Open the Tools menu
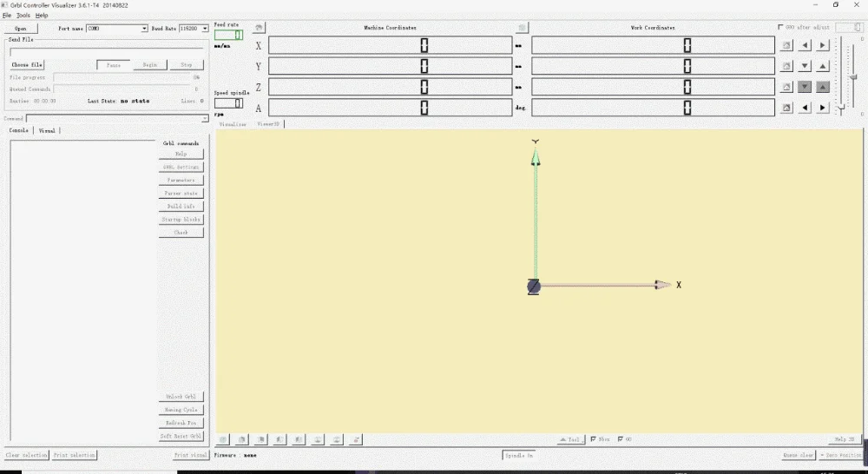This screenshot has height=474, width=868. coord(23,16)
